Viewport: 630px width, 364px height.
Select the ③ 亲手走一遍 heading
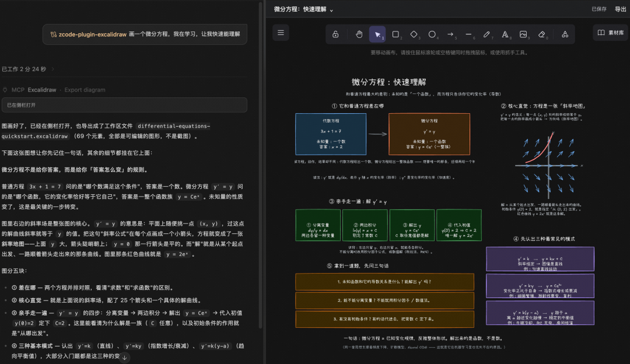(x=358, y=202)
